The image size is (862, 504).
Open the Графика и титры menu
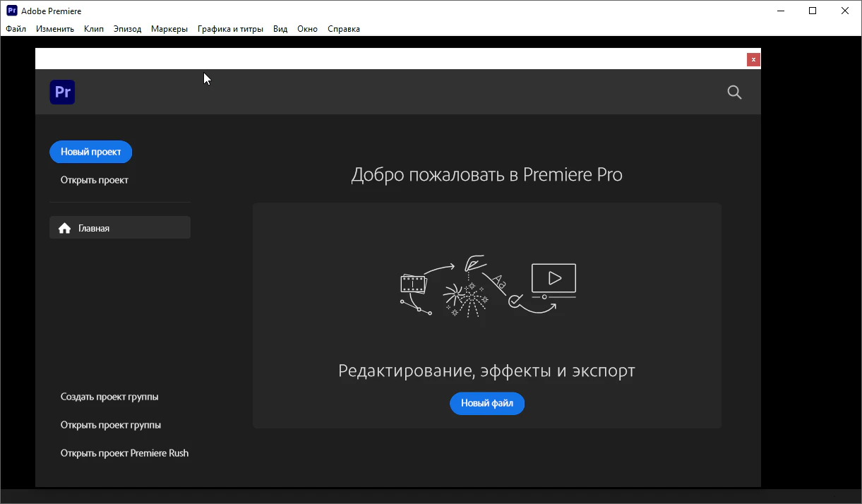click(230, 29)
